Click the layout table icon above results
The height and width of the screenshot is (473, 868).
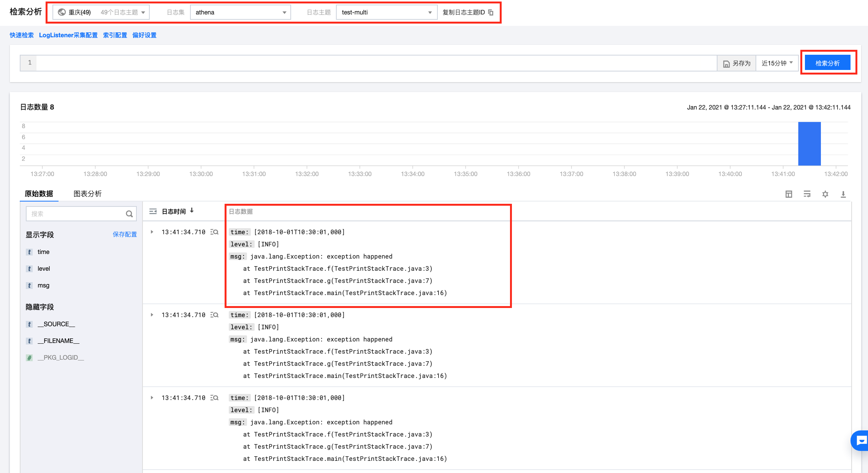coord(789,194)
